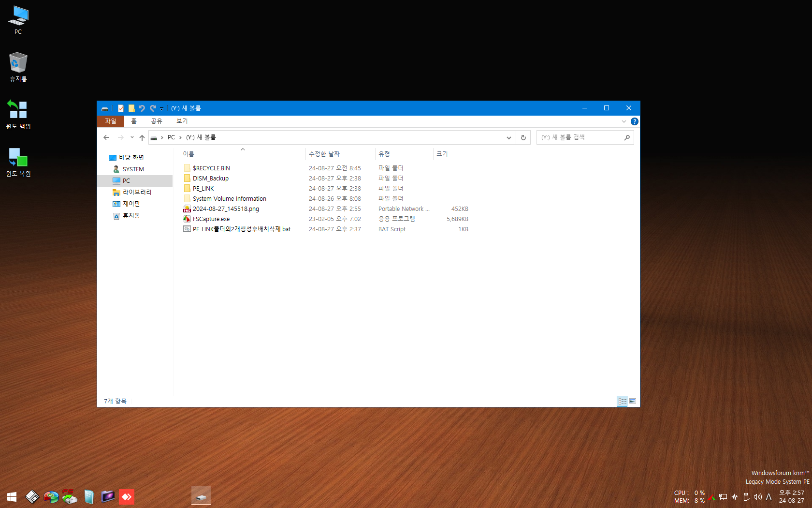Launch the 윈도 복원 desktop shortcut
Viewport: 812px width, 508px height.
[x=18, y=162]
